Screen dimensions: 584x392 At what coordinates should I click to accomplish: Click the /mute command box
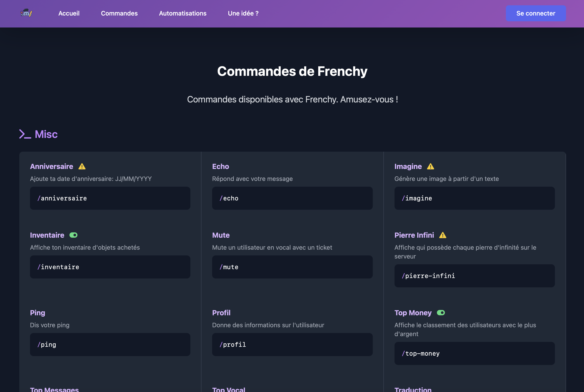[x=292, y=267]
